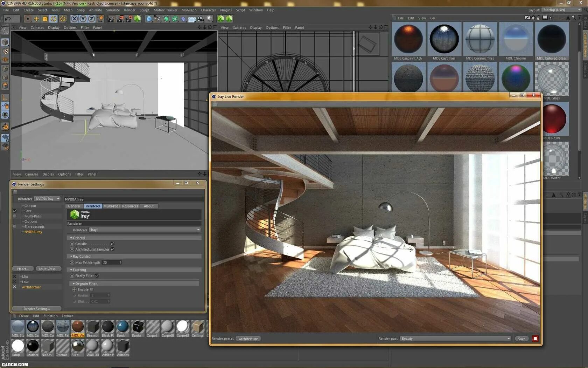Enable the Degrain Filter checkbox
This screenshot has height=368, width=588.
(x=92, y=289)
